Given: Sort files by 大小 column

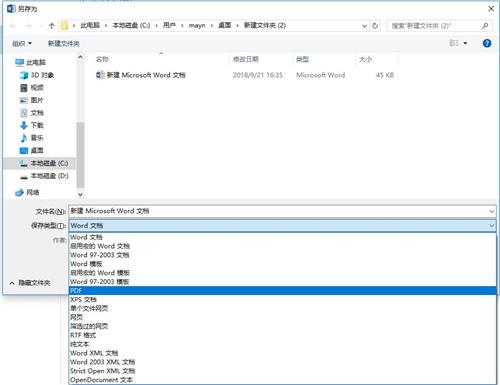Looking at the screenshot, I should 365,59.
